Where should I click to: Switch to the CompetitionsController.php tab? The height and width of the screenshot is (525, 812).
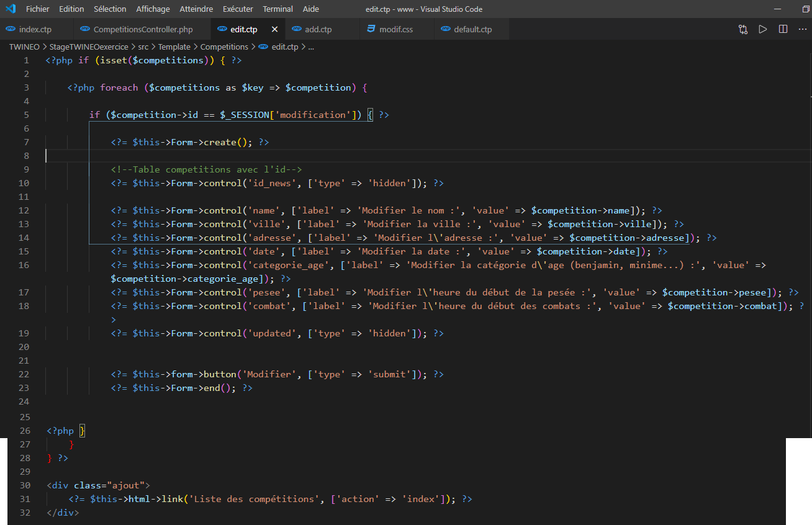pos(143,29)
